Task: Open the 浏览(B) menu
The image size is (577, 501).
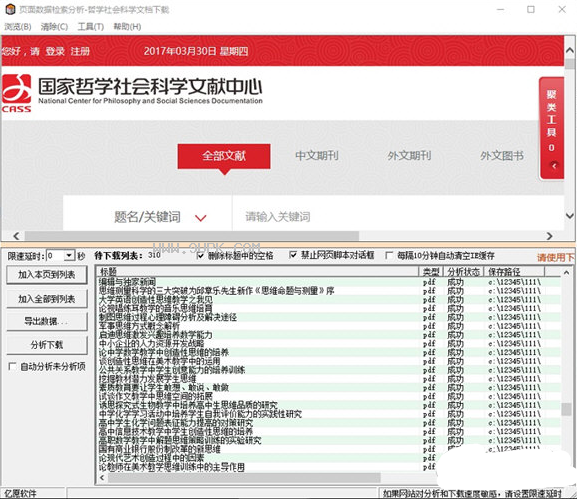Action: [x=18, y=27]
